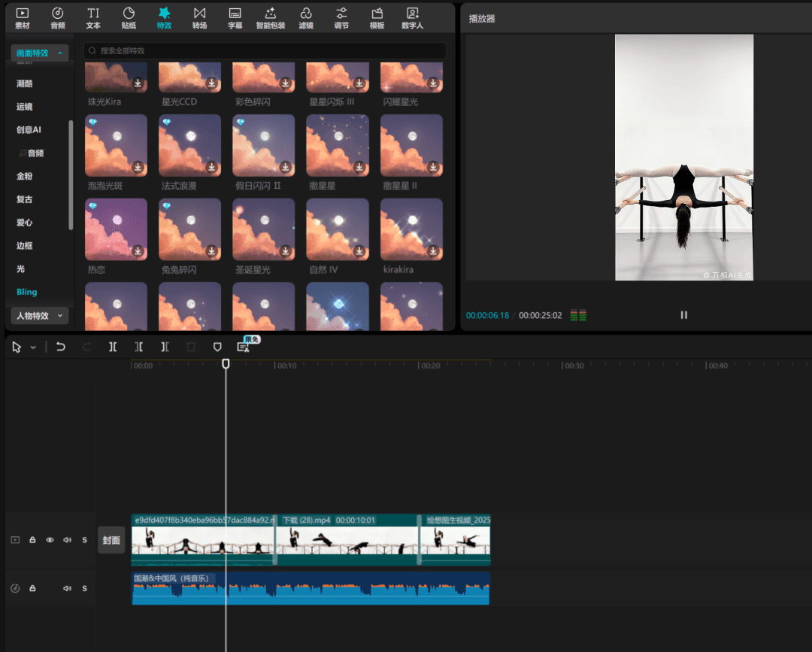The width and height of the screenshot is (812, 652).
Task: Open the 滤镜 filters panel
Action: (305, 18)
